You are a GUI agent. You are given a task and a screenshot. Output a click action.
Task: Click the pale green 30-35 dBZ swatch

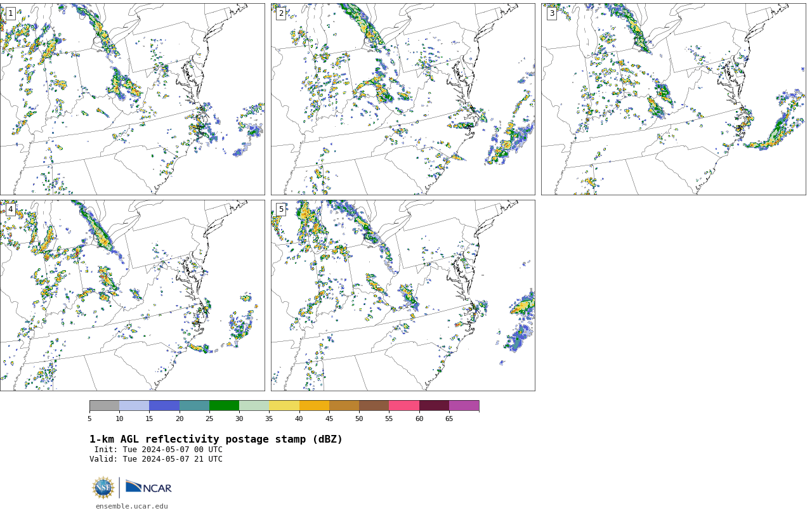coord(254,406)
